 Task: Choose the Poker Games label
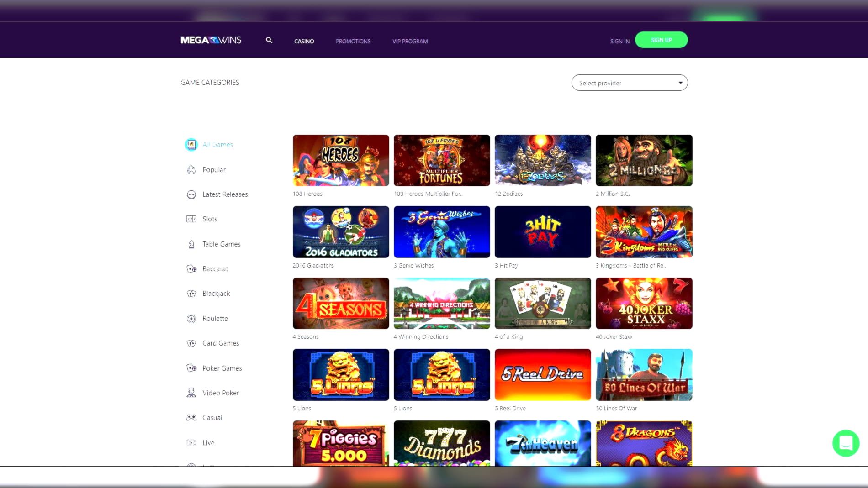(222, 368)
